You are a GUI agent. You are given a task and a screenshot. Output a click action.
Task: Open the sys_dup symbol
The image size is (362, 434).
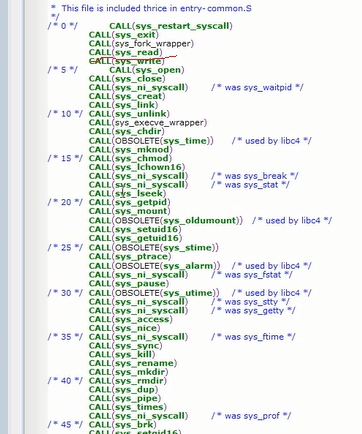135,390
